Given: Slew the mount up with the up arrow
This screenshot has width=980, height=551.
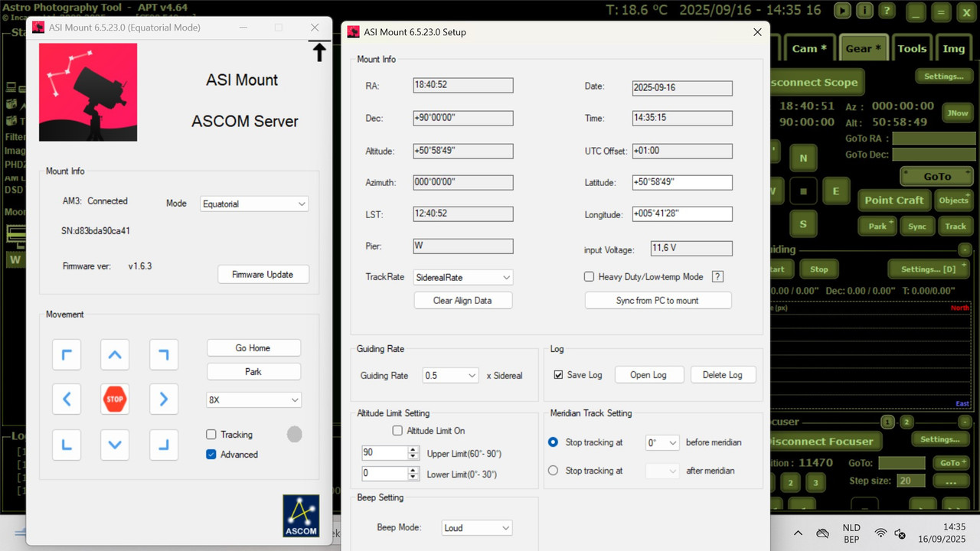Looking at the screenshot, I should [x=115, y=355].
